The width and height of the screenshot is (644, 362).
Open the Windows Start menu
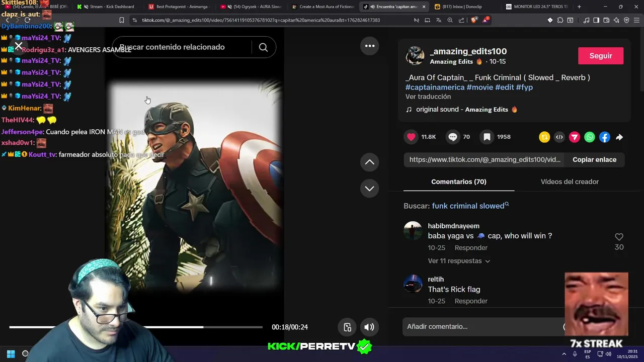coord(11,354)
